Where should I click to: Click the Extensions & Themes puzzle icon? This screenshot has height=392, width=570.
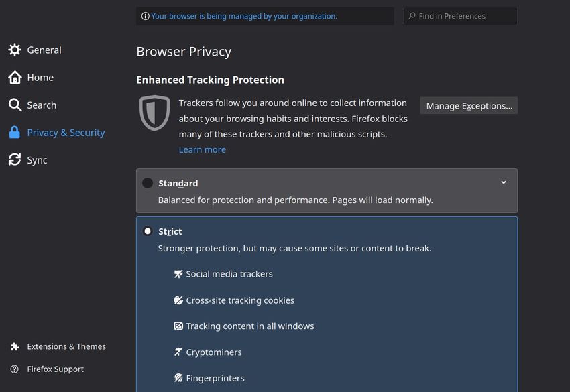coord(15,346)
